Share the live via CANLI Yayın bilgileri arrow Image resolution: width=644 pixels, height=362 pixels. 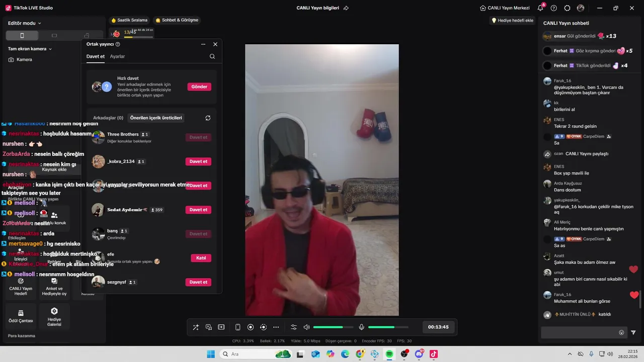(x=346, y=8)
